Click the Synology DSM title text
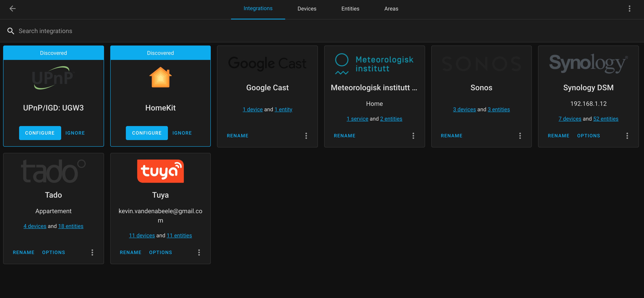644x298 pixels. click(588, 88)
